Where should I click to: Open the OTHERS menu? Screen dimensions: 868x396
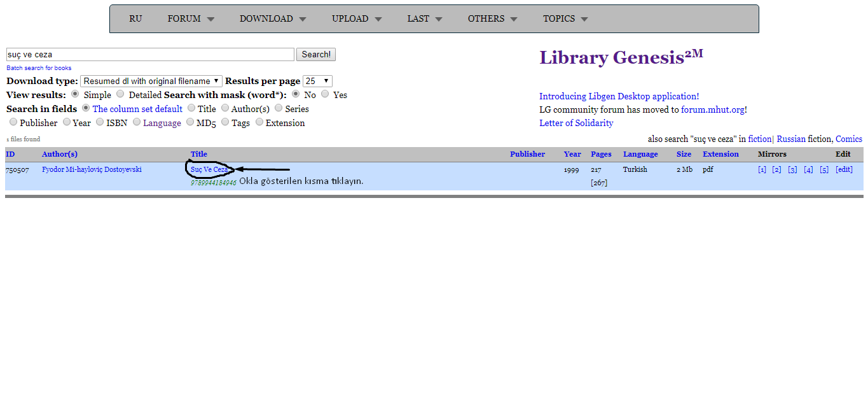pos(492,18)
